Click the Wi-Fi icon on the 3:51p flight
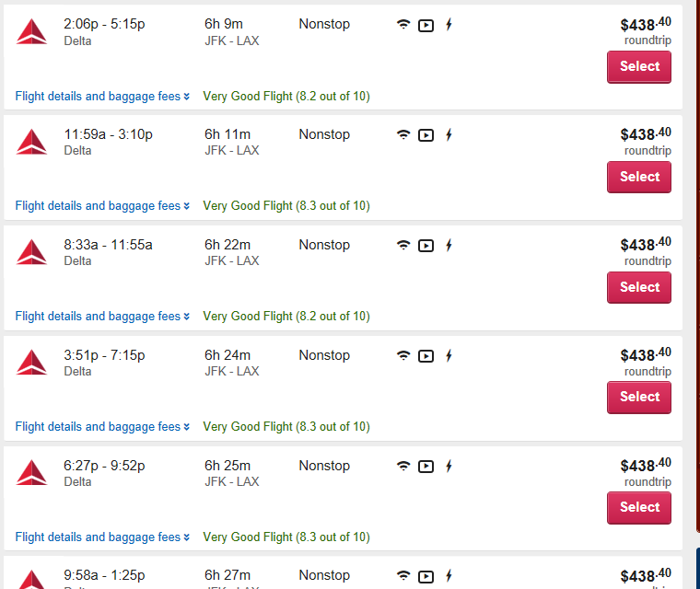Viewport: 700px width, 589px height. pos(403,355)
